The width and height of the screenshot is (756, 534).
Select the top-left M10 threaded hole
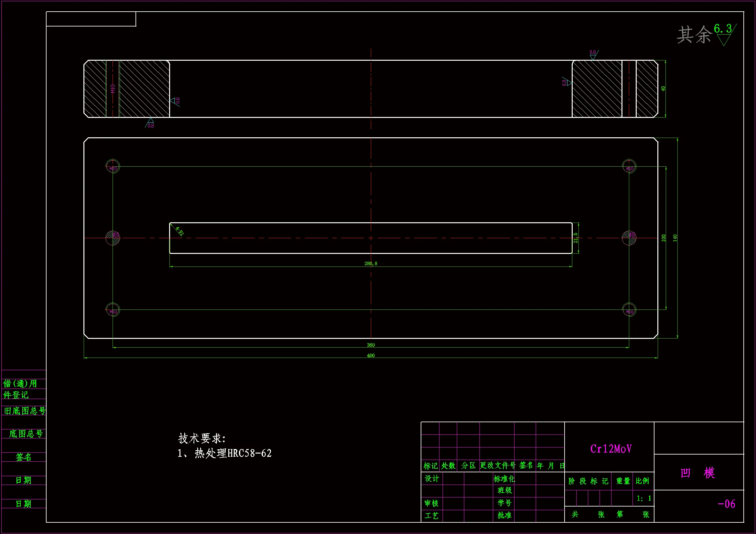pos(113,166)
